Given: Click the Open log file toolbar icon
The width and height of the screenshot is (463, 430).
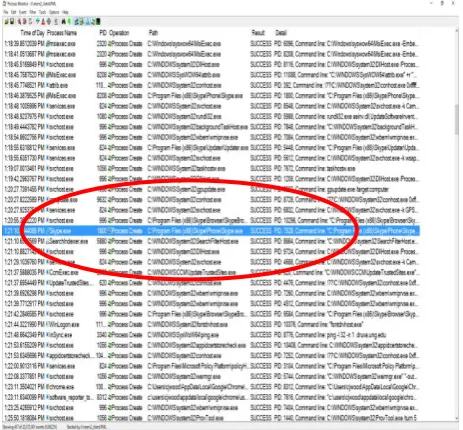Looking at the screenshot, I should (7, 22).
